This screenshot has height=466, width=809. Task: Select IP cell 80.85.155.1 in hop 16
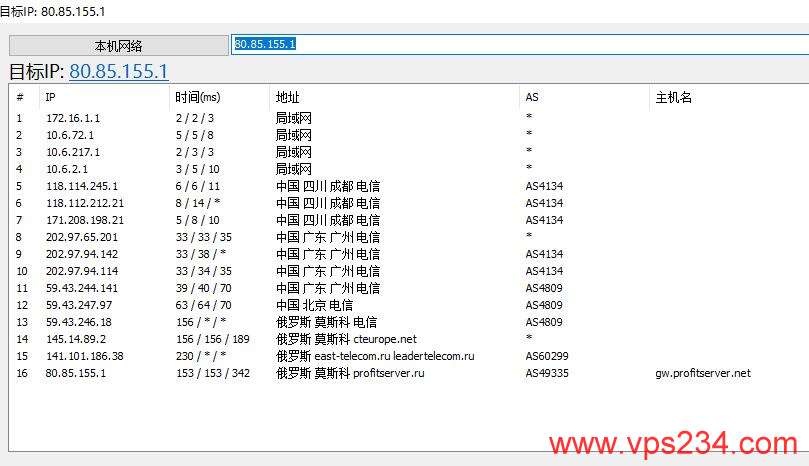click(x=76, y=373)
